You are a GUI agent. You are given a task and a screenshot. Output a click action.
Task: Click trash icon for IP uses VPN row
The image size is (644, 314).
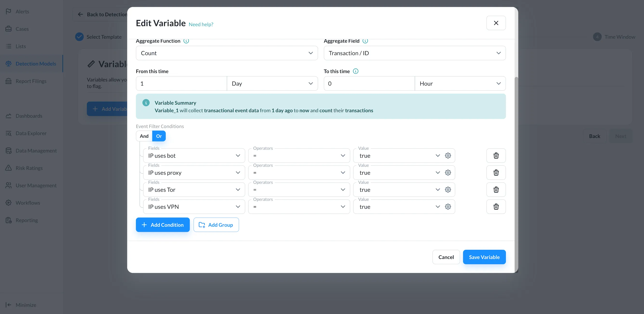pos(496,207)
